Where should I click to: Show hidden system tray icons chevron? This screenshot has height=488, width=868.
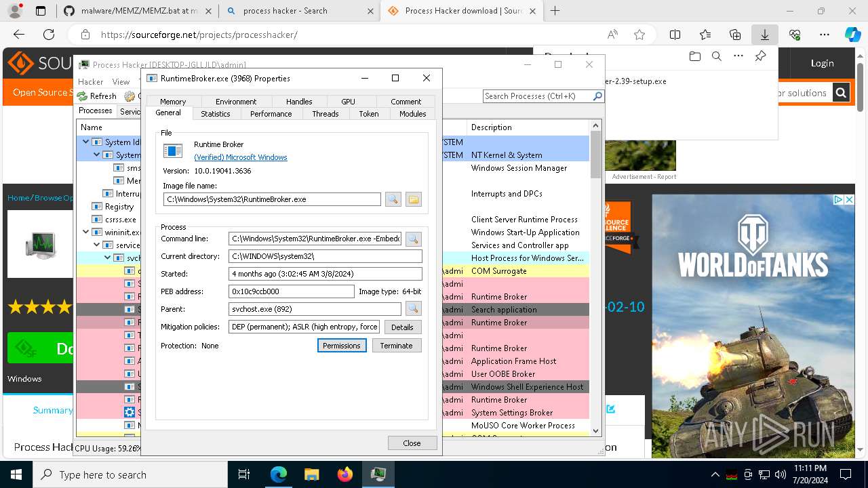click(x=715, y=474)
